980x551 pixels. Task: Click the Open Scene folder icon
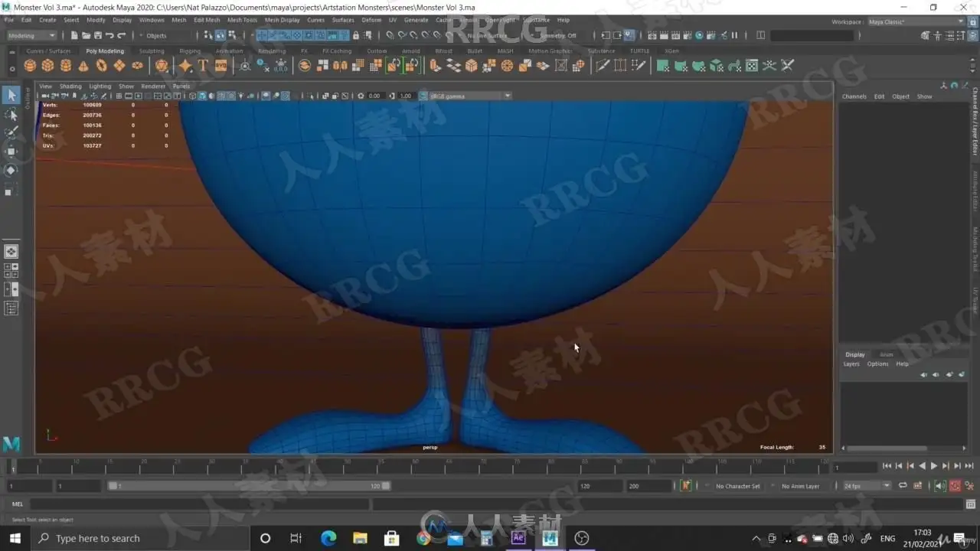click(x=86, y=35)
